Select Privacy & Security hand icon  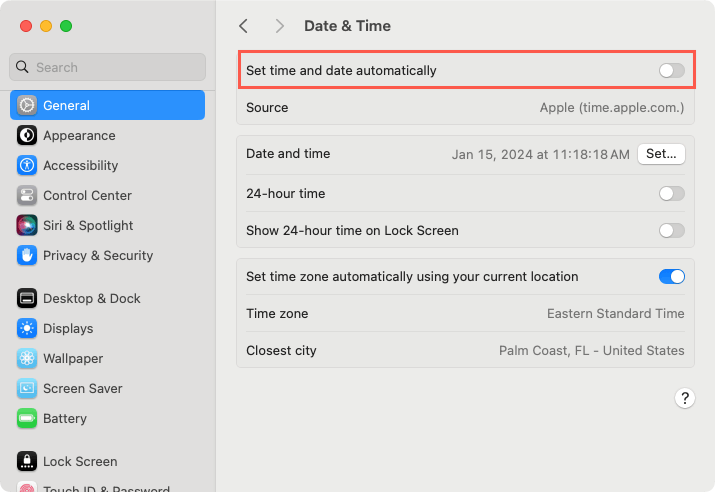[27, 255]
